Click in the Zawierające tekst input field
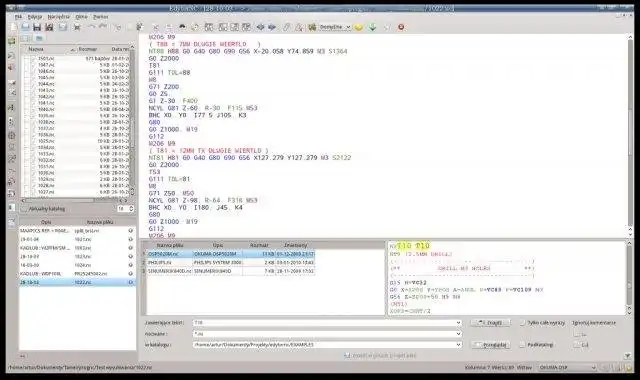 [324, 322]
